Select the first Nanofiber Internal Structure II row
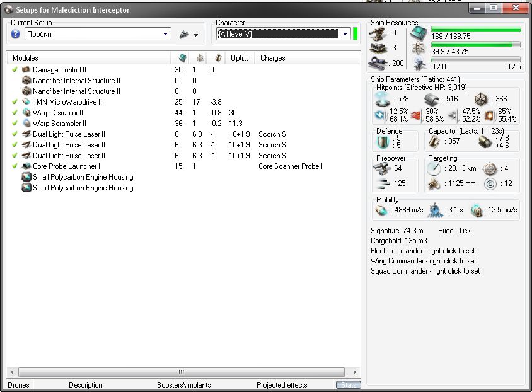Screen dimensions: 532x392 (x=183, y=81)
